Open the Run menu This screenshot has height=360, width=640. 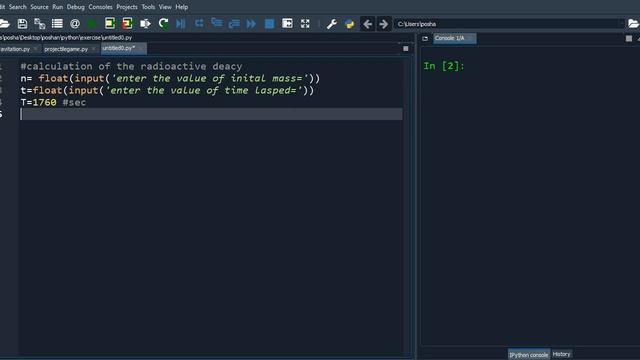point(58,7)
